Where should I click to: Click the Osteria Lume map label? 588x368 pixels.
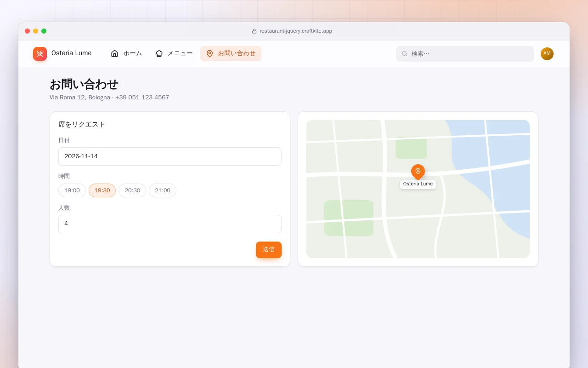418,184
